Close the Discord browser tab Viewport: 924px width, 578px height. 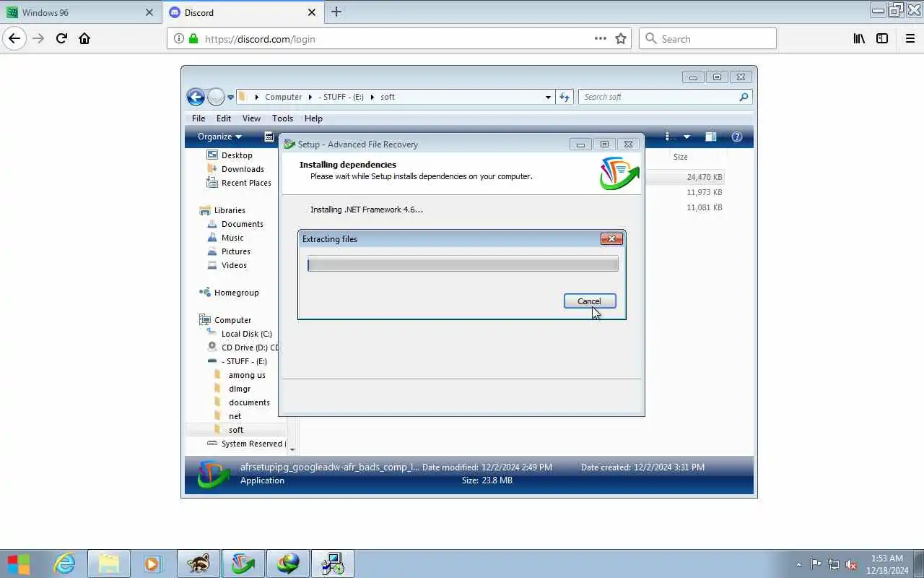pyautogui.click(x=312, y=12)
